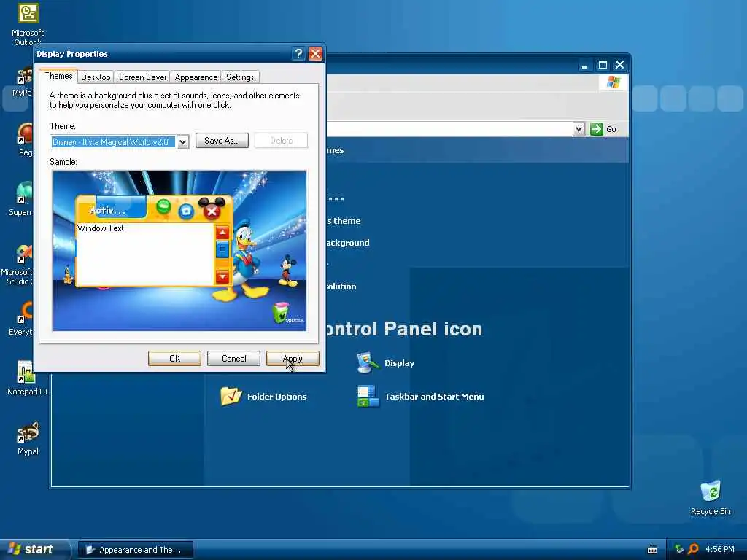Select the Disney Magical World theme field
Image resolution: width=747 pixels, height=560 pixels.
tap(113, 142)
